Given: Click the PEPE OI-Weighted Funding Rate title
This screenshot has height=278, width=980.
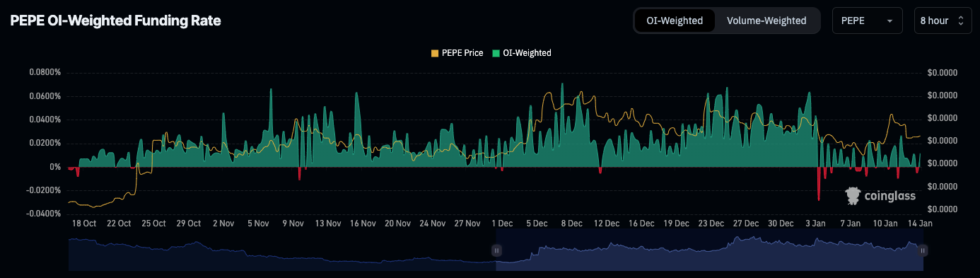Looking at the screenshot, I should point(115,21).
